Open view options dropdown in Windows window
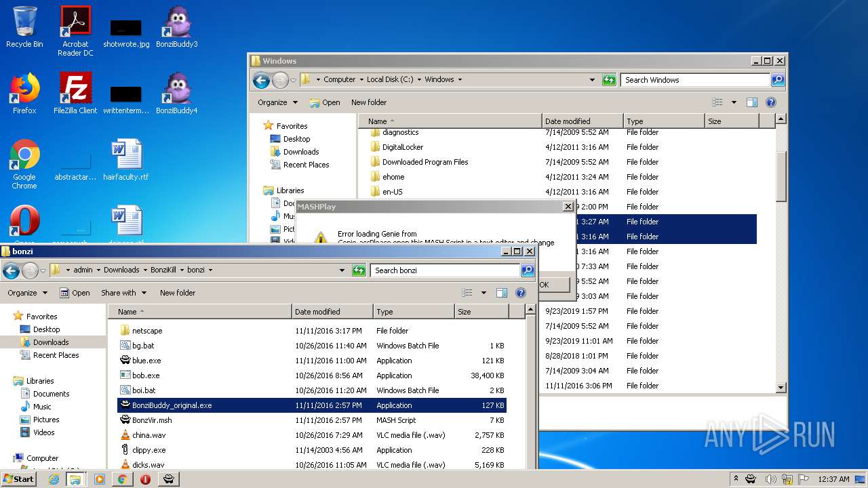 [x=734, y=102]
